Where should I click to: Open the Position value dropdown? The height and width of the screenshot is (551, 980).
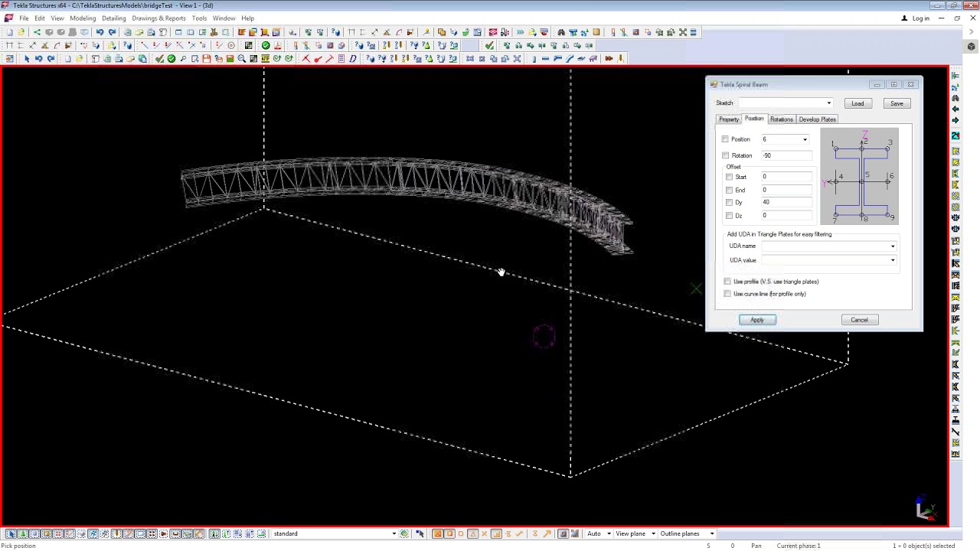point(805,139)
